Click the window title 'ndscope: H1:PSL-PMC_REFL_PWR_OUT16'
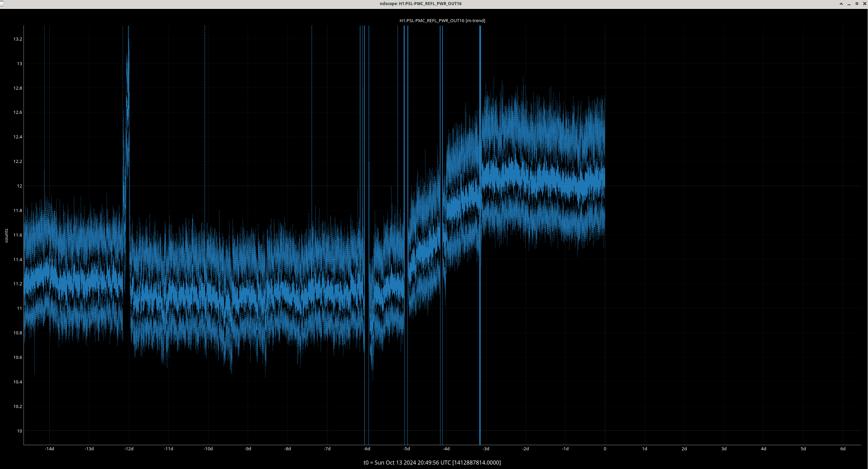This screenshot has width=868, height=469. [x=421, y=4]
